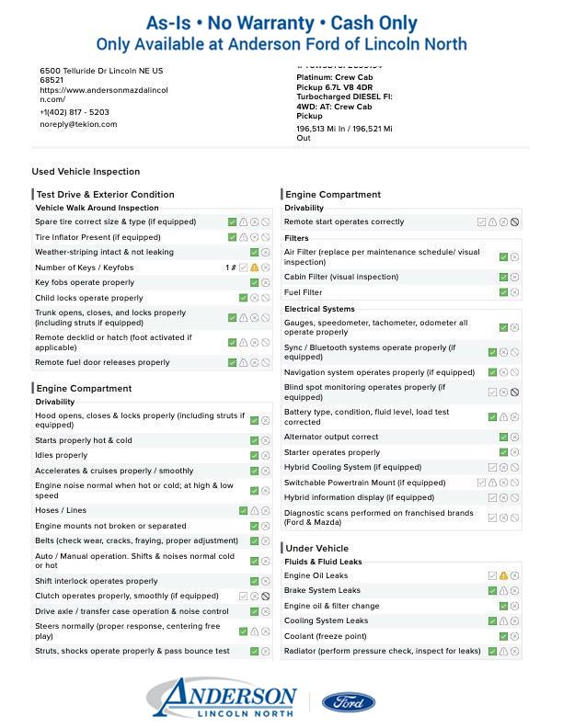This screenshot has height=728, width=563.
Task: Click the fail X icon for Starts properly hot & cold
Action: coord(265,441)
